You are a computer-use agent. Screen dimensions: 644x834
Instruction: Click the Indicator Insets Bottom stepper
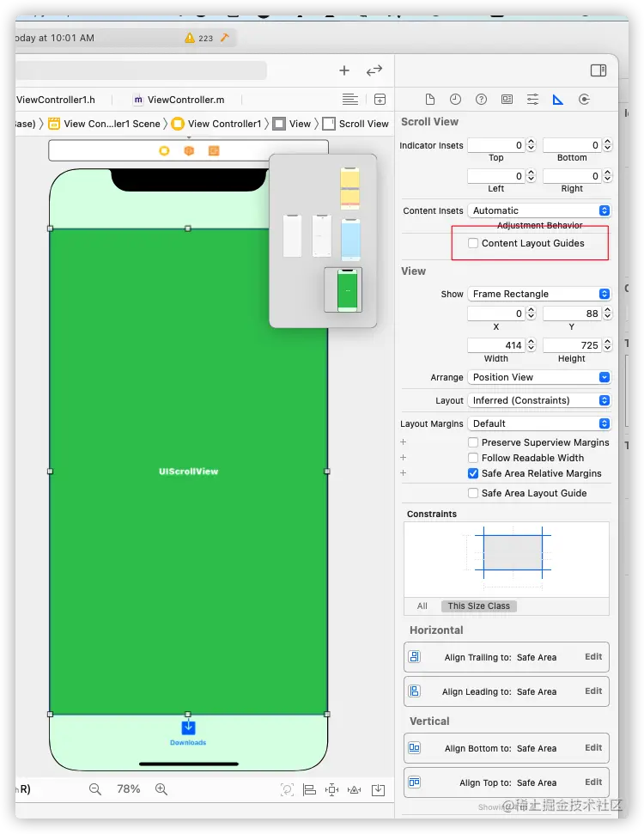pyautogui.click(x=608, y=144)
